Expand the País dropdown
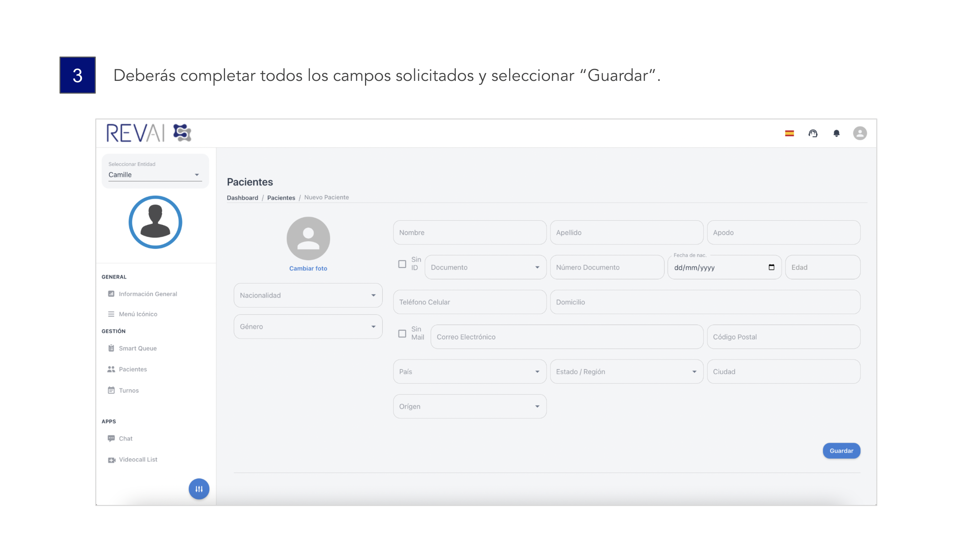Screen dimensions: 980x550 [470, 372]
